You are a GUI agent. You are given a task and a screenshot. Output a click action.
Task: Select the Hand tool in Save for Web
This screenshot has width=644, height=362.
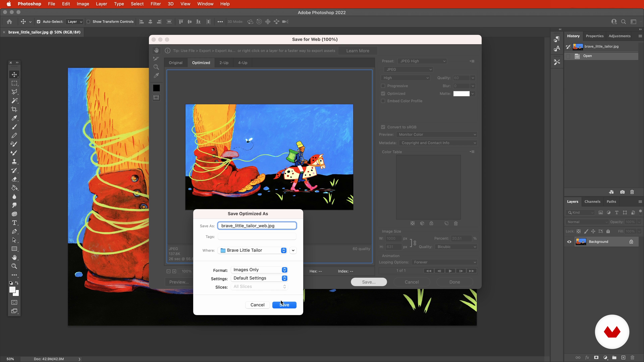pyautogui.click(x=156, y=50)
